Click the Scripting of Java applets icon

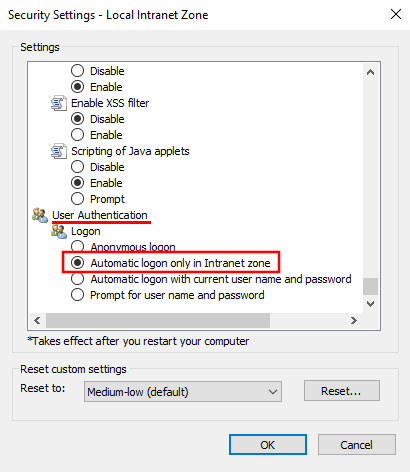point(58,151)
